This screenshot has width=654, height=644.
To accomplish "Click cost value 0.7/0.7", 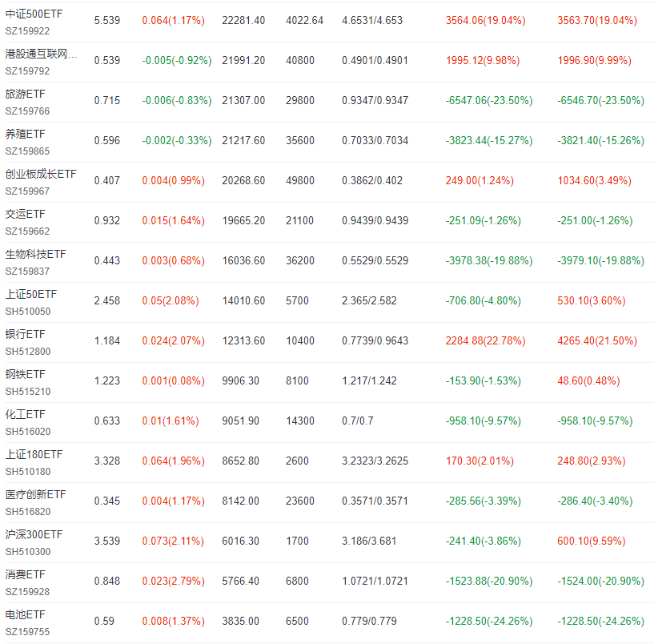I will coord(358,421).
